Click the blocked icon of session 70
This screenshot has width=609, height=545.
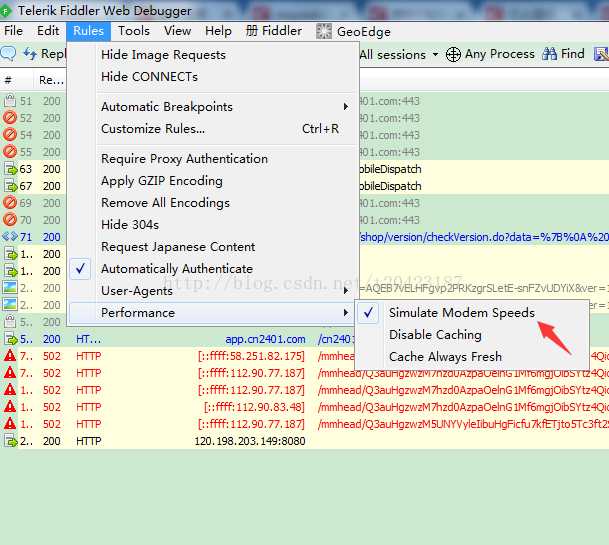10,220
